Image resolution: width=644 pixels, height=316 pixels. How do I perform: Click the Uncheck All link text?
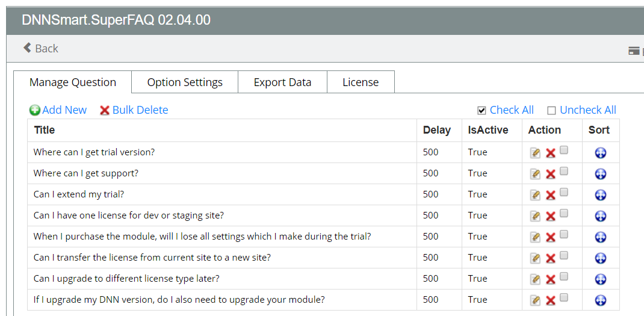[588, 110]
